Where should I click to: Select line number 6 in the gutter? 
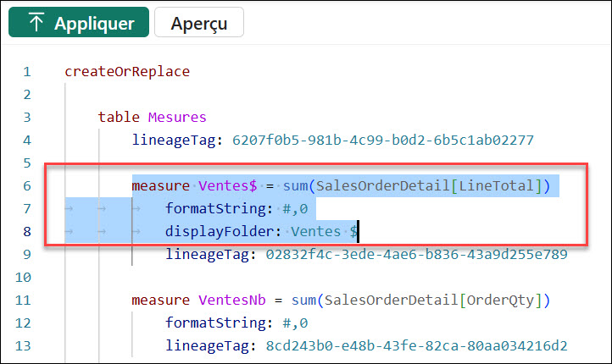pos(27,185)
